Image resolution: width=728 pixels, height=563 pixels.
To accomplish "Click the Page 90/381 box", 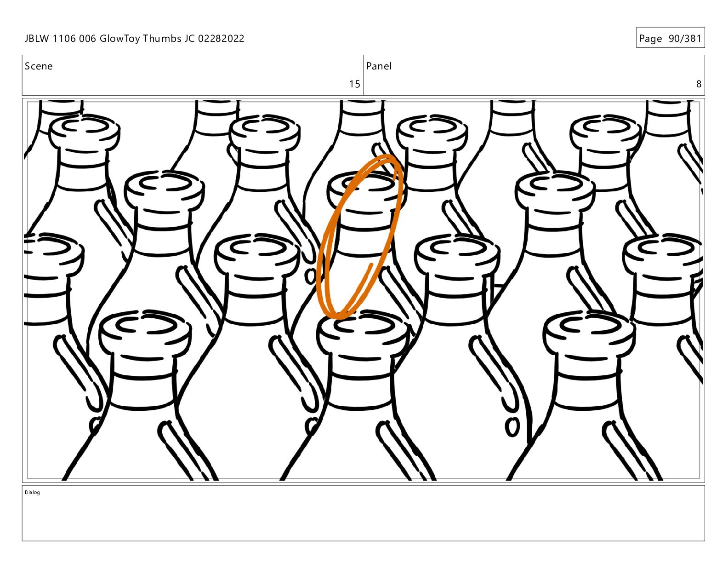I will click(670, 38).
